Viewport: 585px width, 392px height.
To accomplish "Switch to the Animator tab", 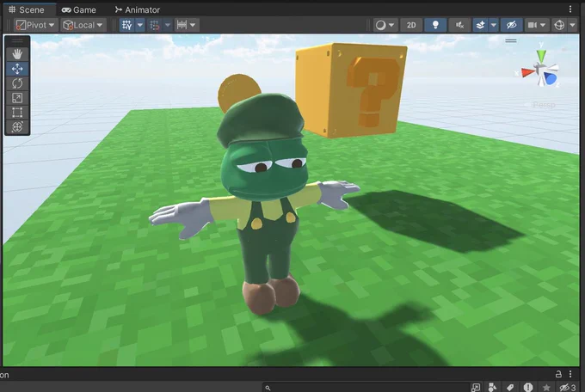I will [x=138, y=9].
